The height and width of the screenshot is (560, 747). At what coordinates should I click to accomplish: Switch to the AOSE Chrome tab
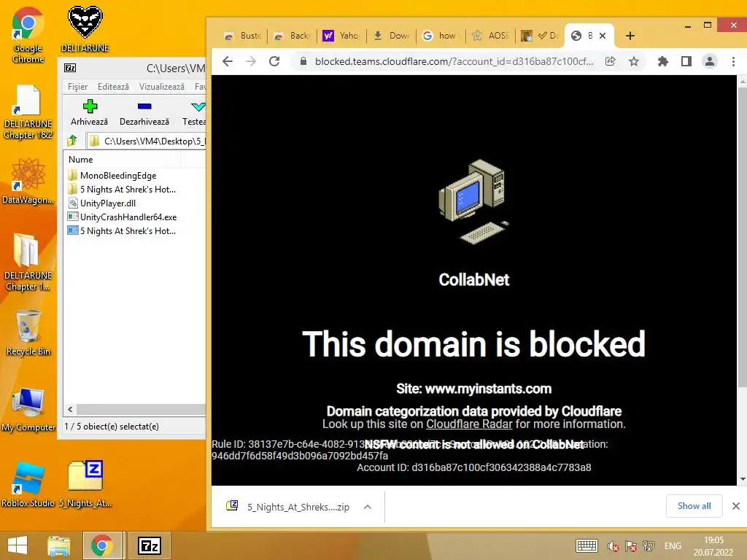[489, 36]
